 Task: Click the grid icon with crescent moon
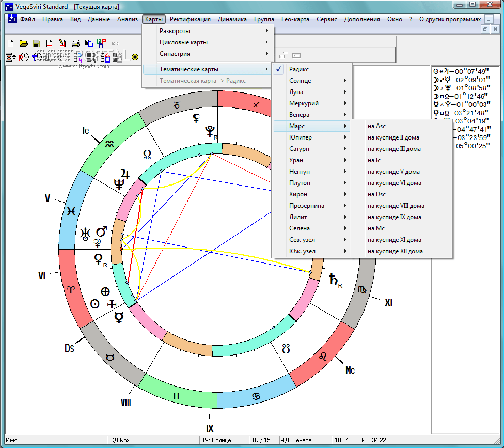91,57
